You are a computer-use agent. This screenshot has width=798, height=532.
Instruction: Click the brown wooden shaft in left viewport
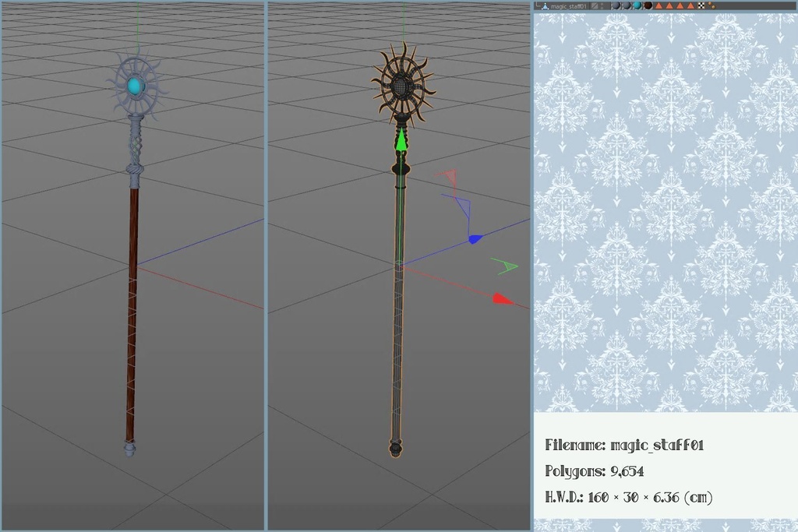(x=132, y=315)
